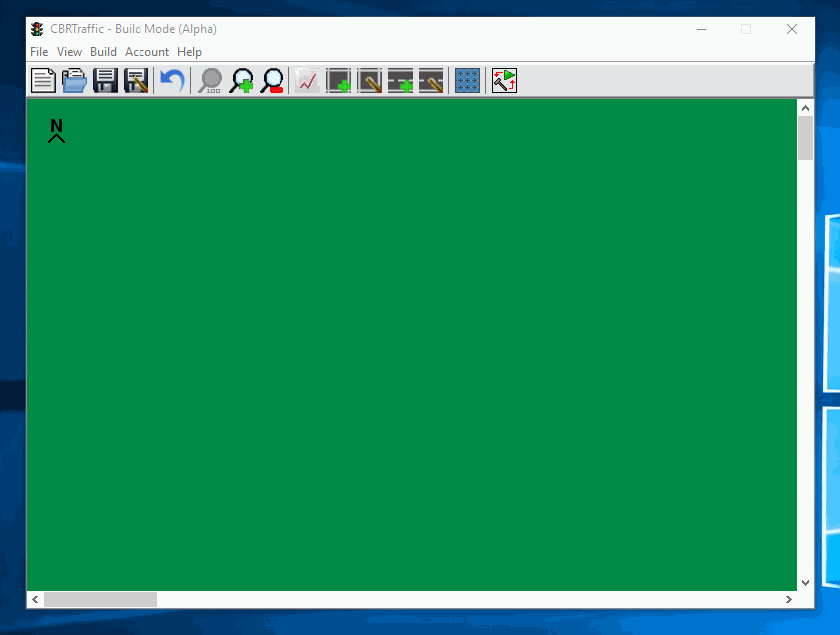This screenshot has width=840, height=635.
Task: Open the File menu
Action: pyautogui.click(x=39, y=52)
